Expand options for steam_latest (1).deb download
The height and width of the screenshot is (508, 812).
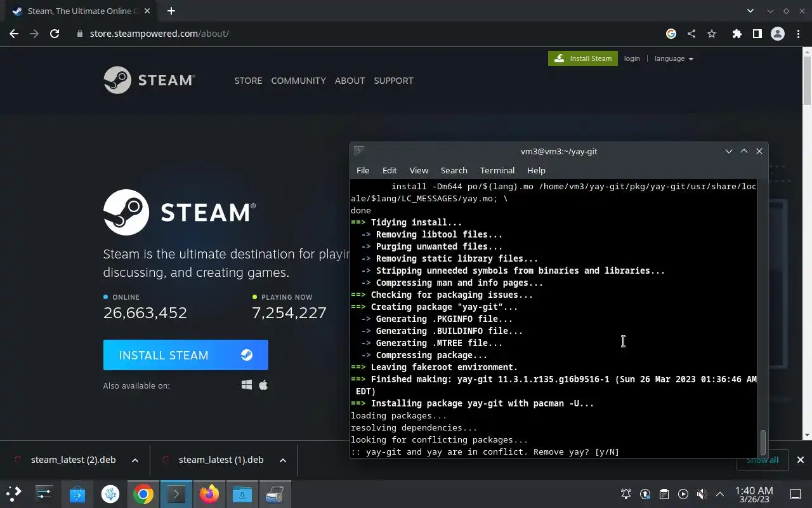click(283, 460)
